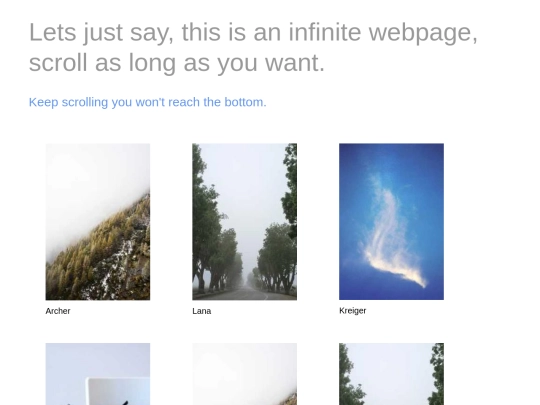This screenshot has height=405, width=540.
Task: Click the word 'infinite' in the heading
Action: coord(325,32)
